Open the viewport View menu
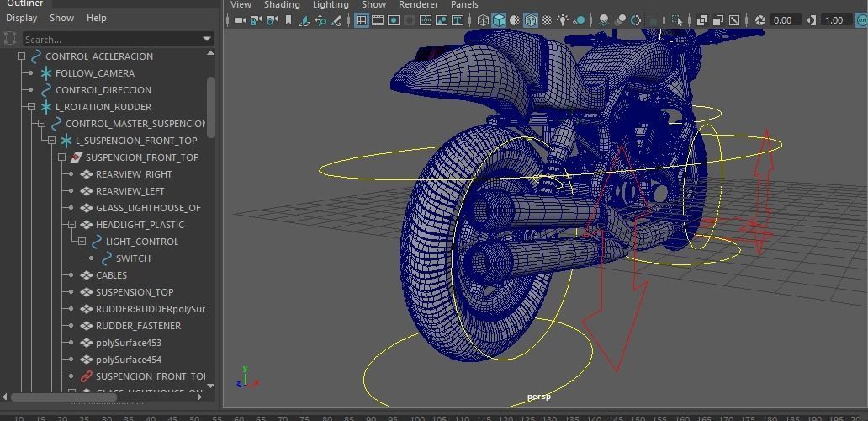The image size is (868, 421). coord(241,4)
